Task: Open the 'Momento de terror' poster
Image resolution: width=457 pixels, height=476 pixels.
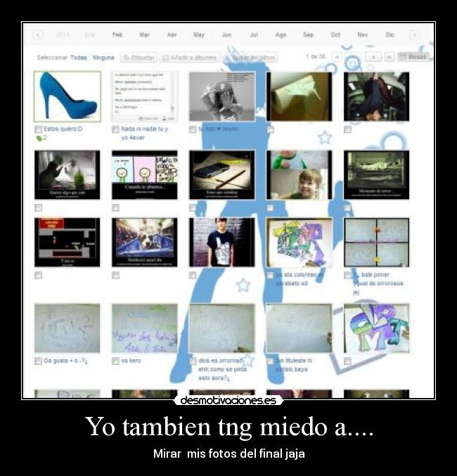Action: click(377, 175)
